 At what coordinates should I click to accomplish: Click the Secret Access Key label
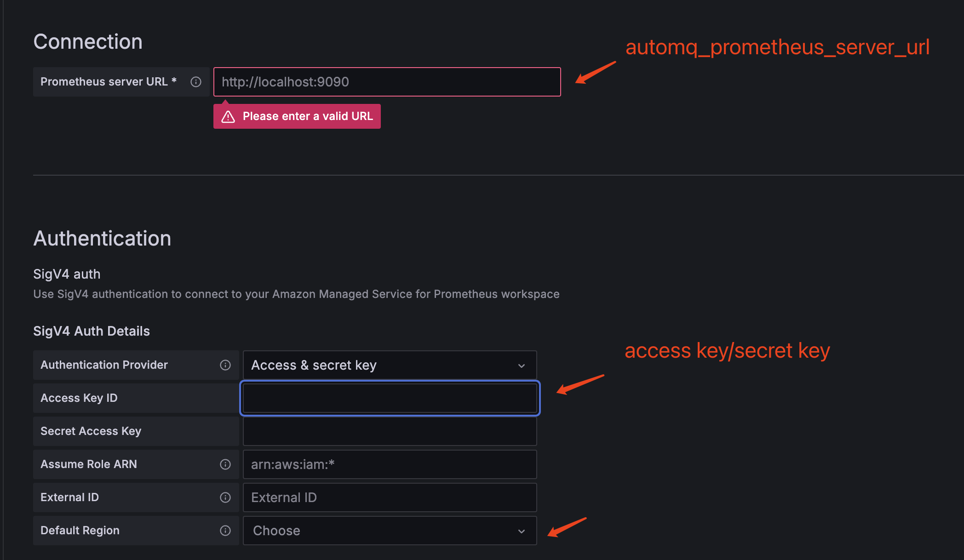91,431
